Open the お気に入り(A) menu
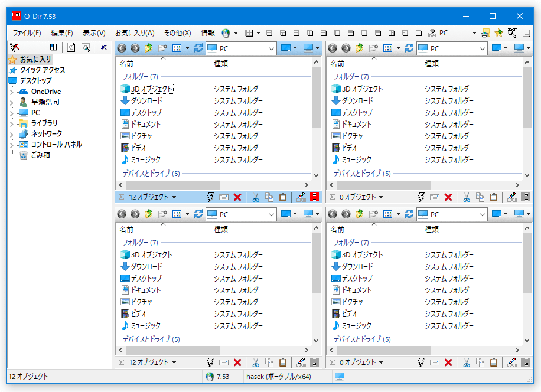Screen dimensions: 541x392 tap(135, 33)
